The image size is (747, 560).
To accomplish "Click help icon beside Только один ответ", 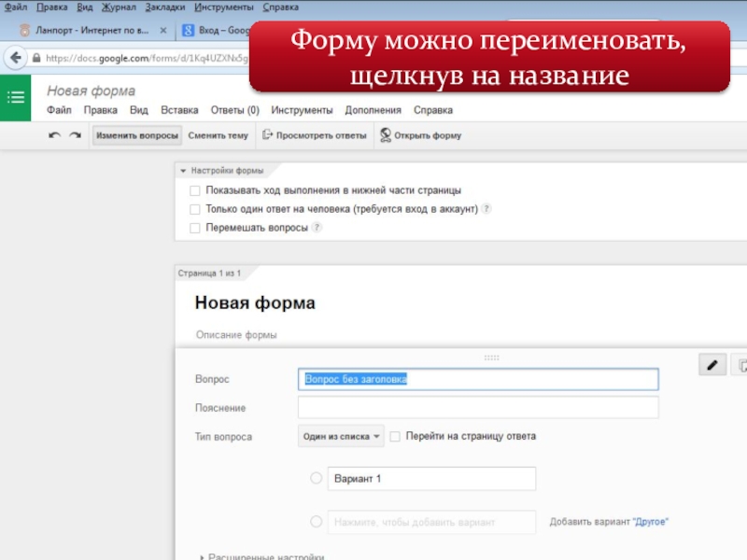I will (x=486, y=209).
